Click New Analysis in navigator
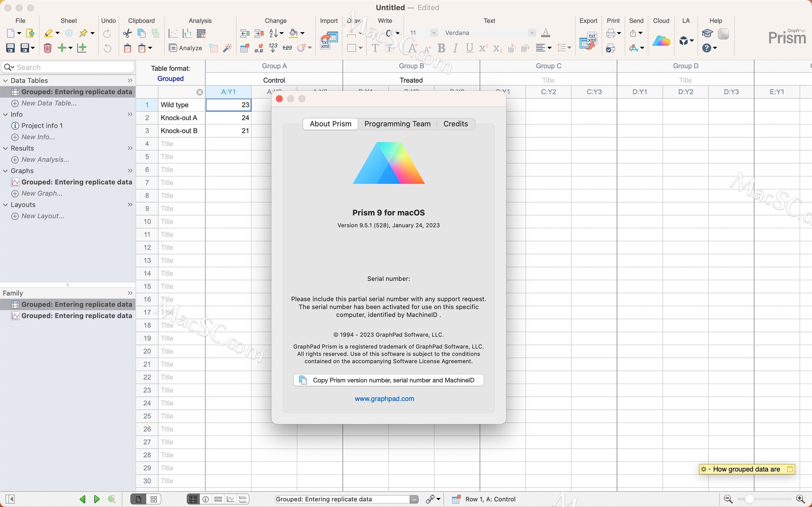The width and height of the screenshot is (812, 507). tap(40, 159)
